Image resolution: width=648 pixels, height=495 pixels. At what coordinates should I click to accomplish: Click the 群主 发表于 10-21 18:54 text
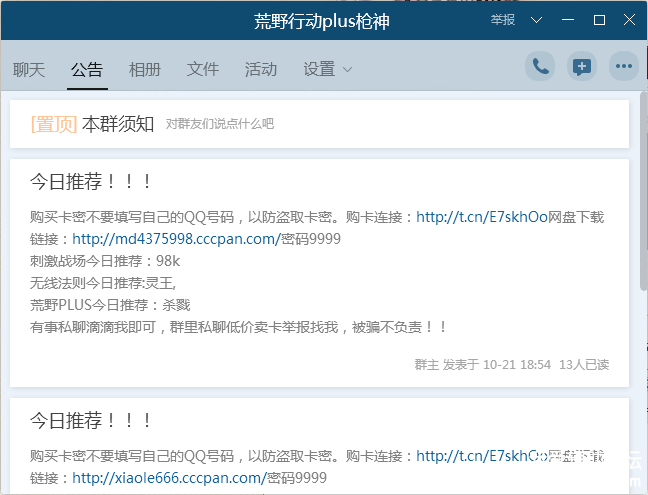[483, 364]
